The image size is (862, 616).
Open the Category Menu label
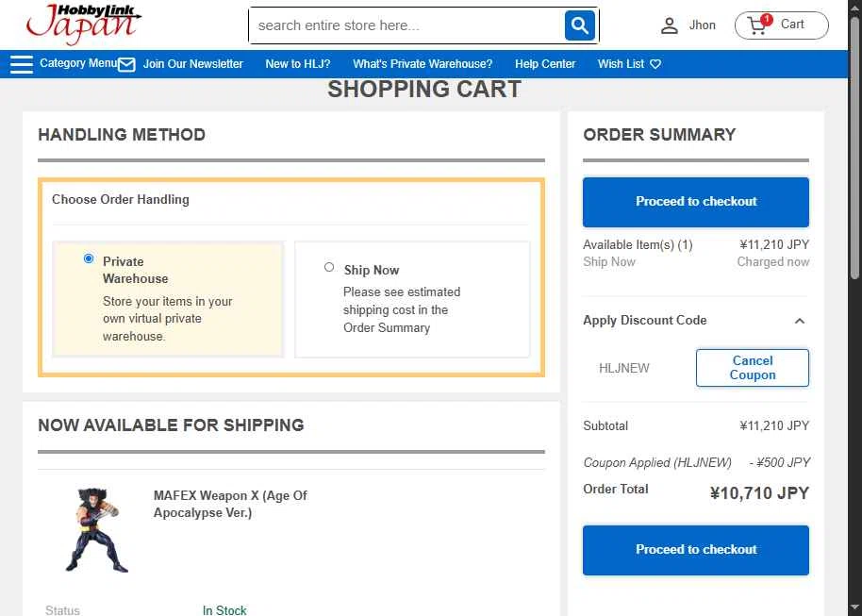(x=78, y=63)
